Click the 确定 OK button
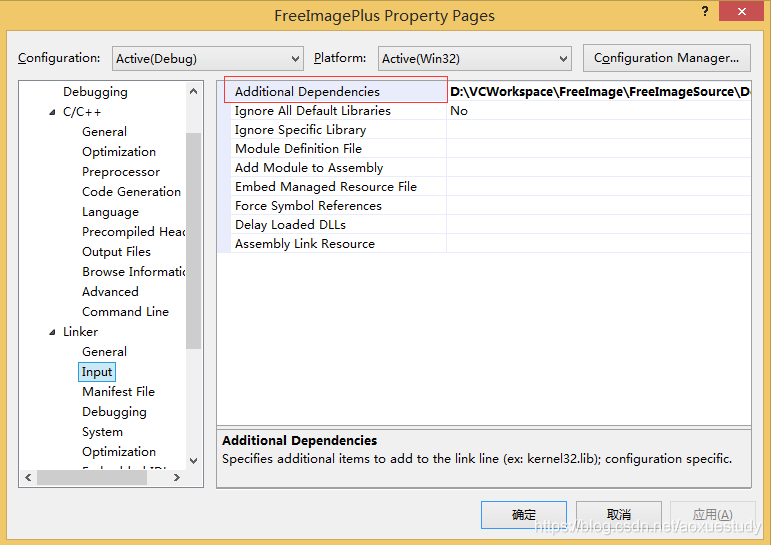 click(x=524, y=515)
